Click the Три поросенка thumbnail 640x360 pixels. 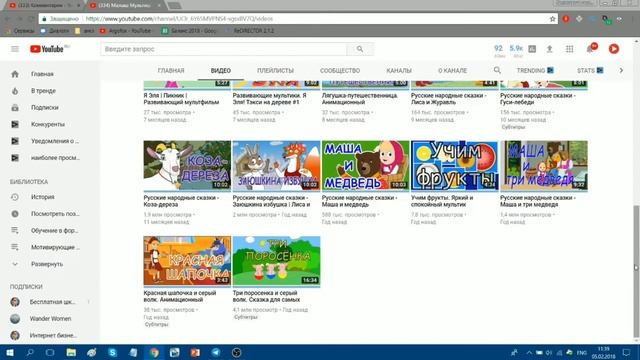click(x=276, y=261)
